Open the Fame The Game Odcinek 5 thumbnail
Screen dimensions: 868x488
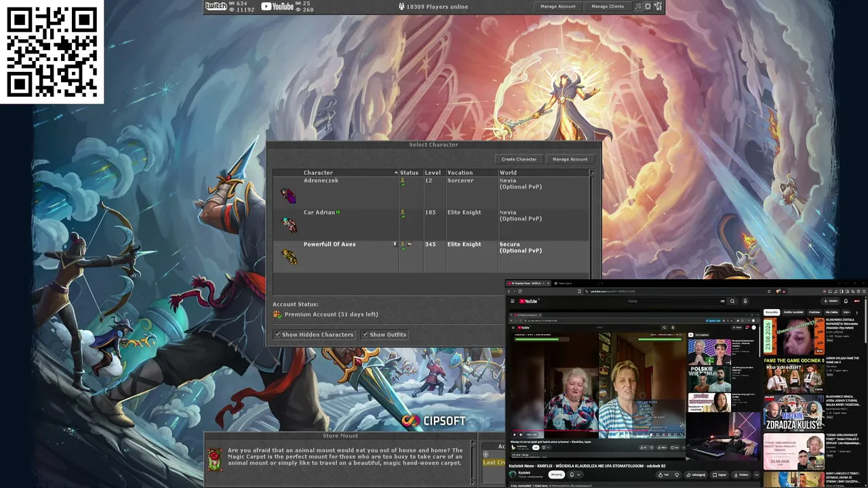click(x=794, y=375)
